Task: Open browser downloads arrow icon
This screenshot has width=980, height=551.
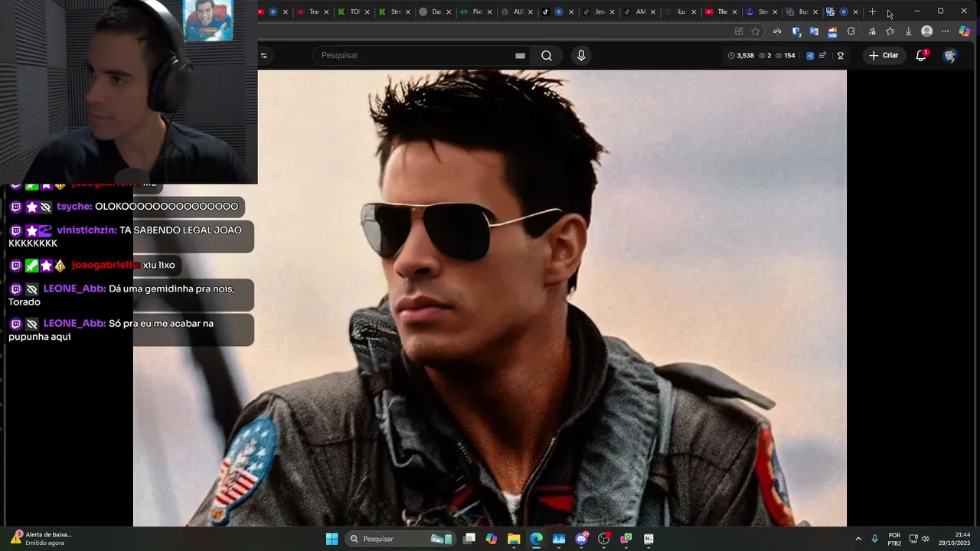Action: tap(909, 31)
